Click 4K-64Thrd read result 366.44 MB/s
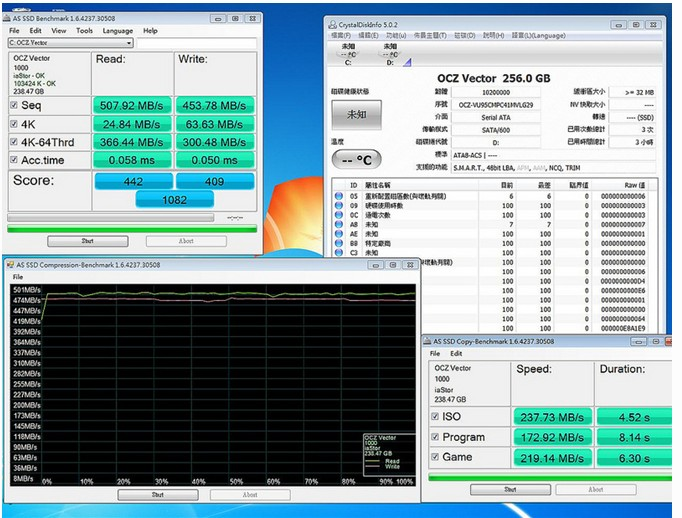The image size is (682, 518). [131, 142]
